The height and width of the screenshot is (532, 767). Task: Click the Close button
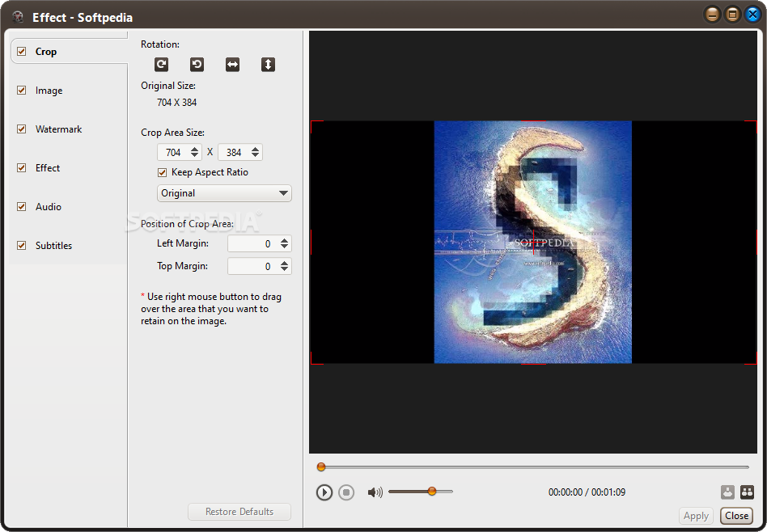tap(736, 515)
